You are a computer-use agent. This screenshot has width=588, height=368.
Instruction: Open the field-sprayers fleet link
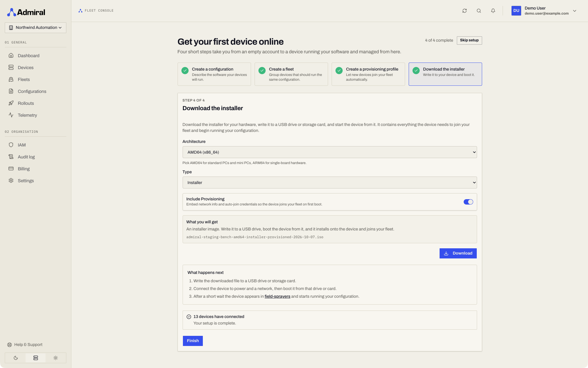click(x=277, y=297)
